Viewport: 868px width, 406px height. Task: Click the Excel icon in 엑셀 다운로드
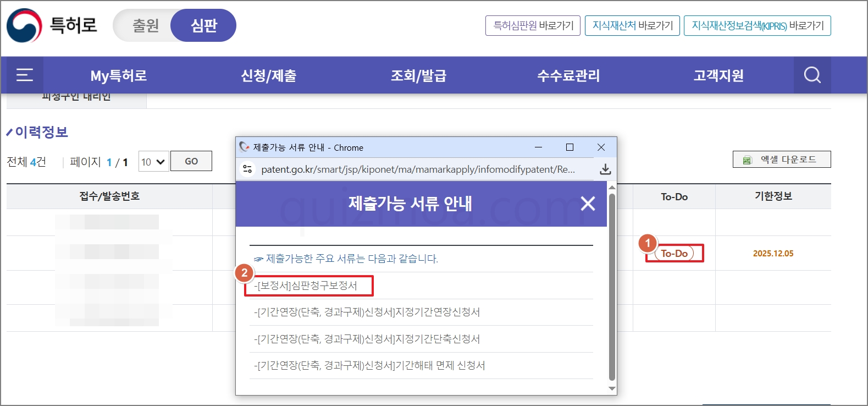point(747,160)
